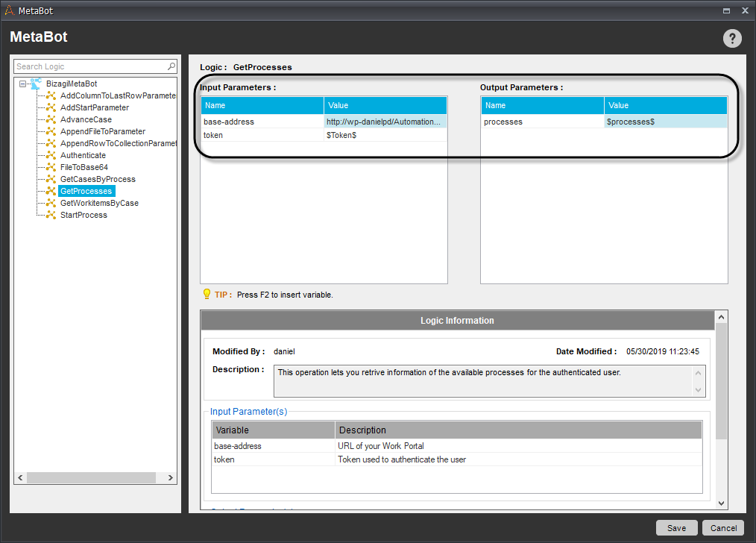Viewport: 756px width, 543px height.
Task: Click the AppendFileToParameter logic icon
Action: point(51,131)
